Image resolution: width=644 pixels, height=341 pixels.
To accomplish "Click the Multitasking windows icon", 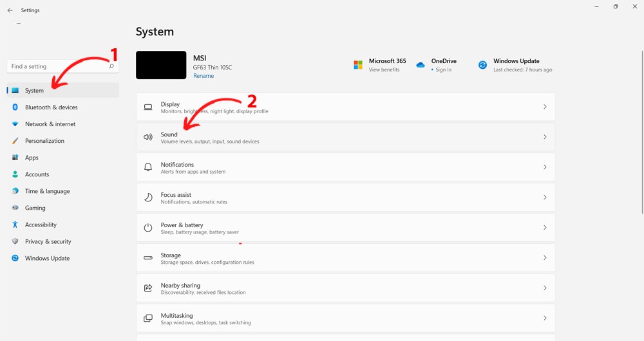I will [148, 318].
